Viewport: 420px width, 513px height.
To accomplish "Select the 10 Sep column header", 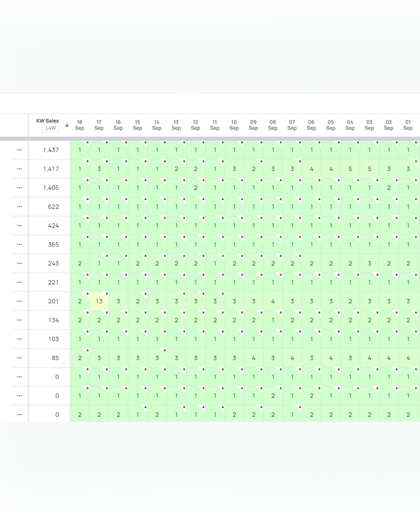I will click(x=234, y=125).
